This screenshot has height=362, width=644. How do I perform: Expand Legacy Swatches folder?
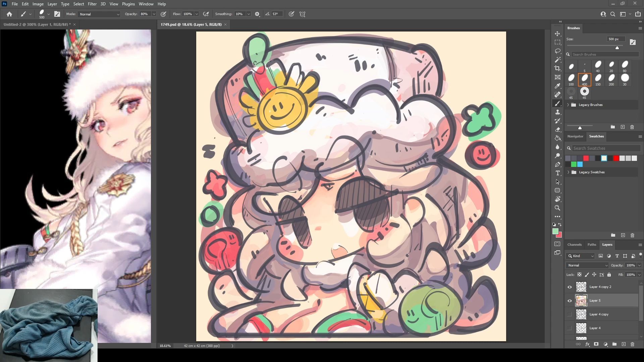click(x=568, y=172)
